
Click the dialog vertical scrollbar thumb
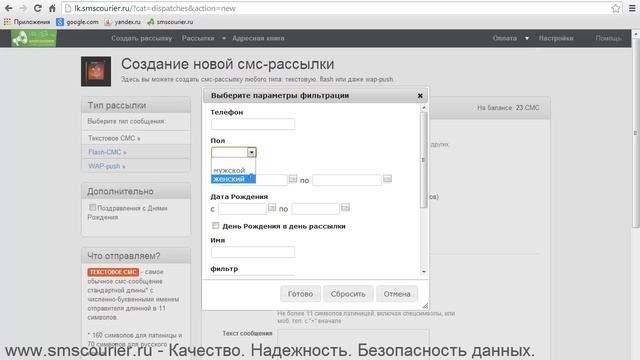point(424,160)
